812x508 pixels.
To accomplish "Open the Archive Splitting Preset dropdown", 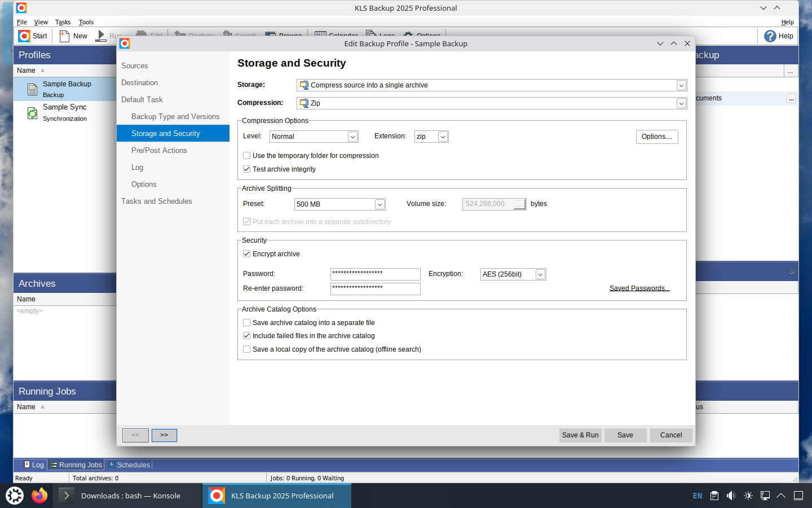I will [x=379, y=204].
